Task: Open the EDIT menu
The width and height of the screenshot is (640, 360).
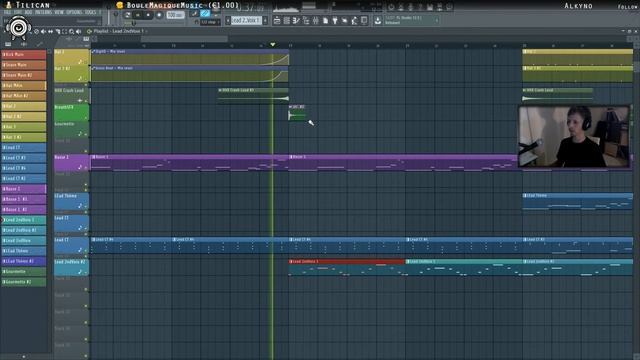Action: click(x=18, y=13)
